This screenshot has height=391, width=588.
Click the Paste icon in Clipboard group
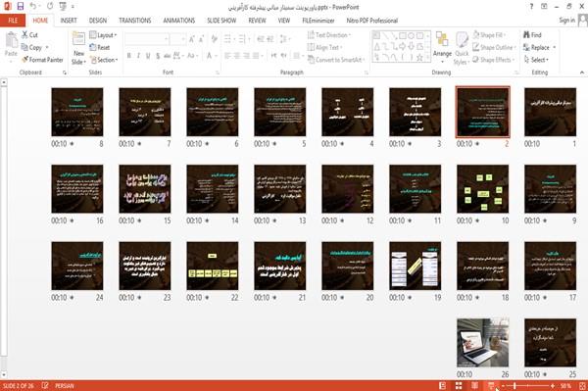tap(11, 40)
